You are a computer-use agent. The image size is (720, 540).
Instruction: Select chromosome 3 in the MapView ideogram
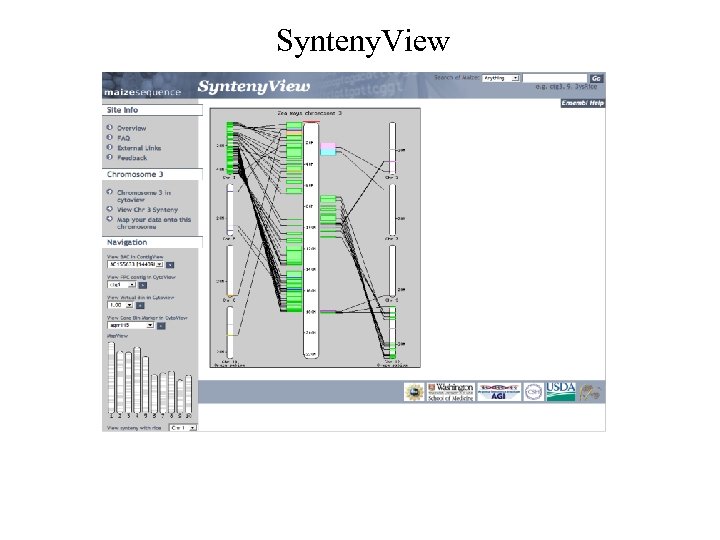(x=129, y=382)
